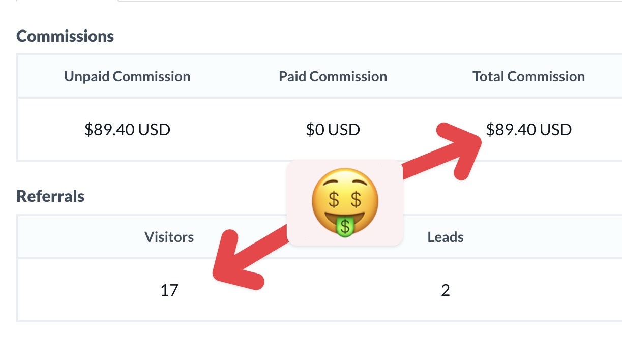Click the emoji's green dollar tongue
Image resolution: width=622 pixels, height=364 pixels.
click(x=345, y=227)
